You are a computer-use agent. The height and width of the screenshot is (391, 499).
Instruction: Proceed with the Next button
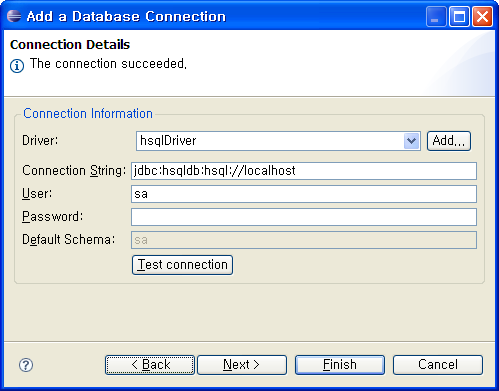coord(242,365)
